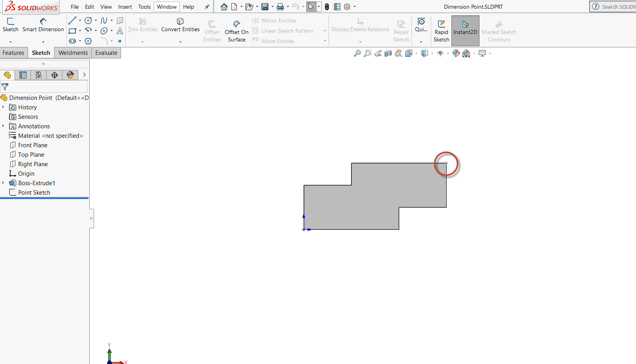The height and width of the screenshot is (364, 636).
Task: Click the Convert Entities button
Action: [180, 25]
